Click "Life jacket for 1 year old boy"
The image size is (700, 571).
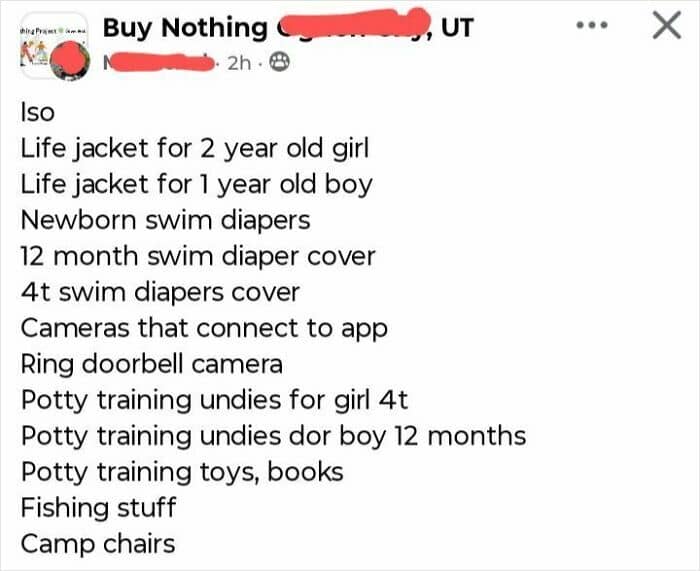pos(196,185)
